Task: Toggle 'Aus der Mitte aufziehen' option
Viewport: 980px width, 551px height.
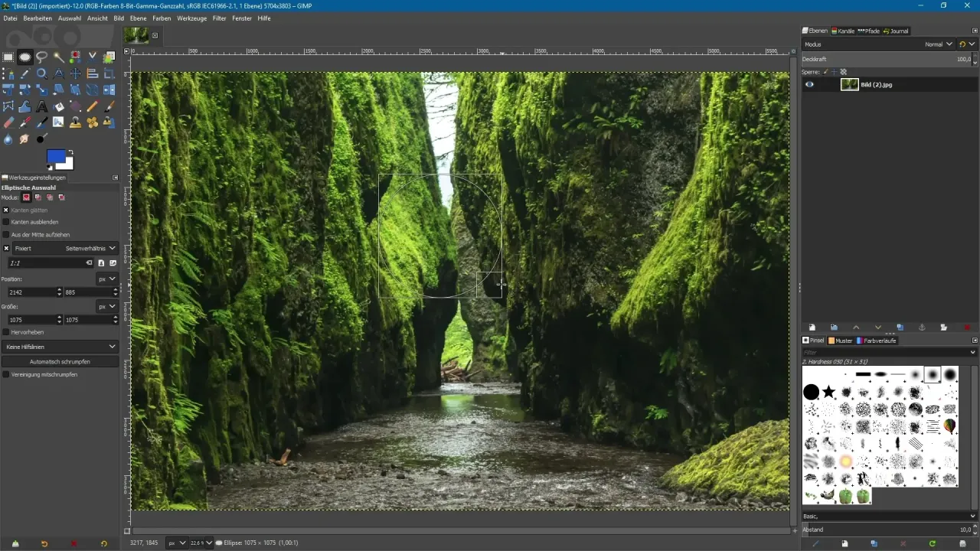Action: tap(6, 234)
